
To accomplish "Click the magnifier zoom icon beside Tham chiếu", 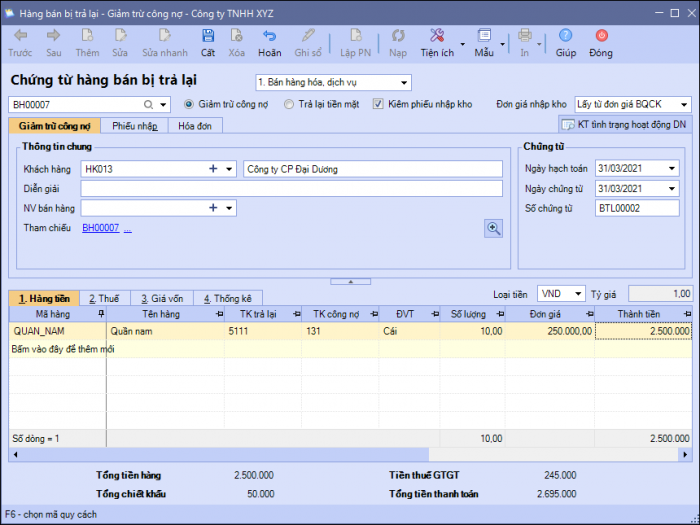I will pyautogui.click(x=493, y=228).
